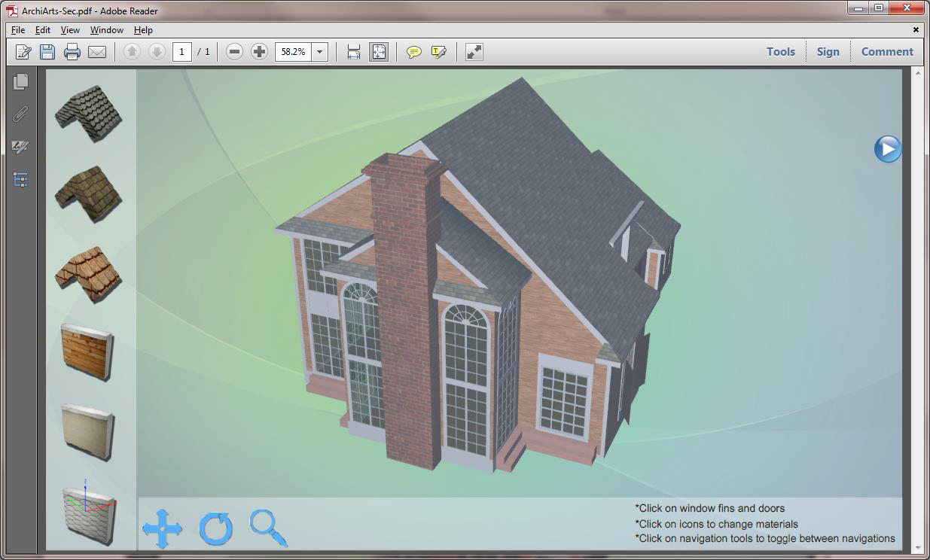Viewport: 930px width, 560px height.
Task: Apply the wood plank wall material
Action: click(87, 352)
